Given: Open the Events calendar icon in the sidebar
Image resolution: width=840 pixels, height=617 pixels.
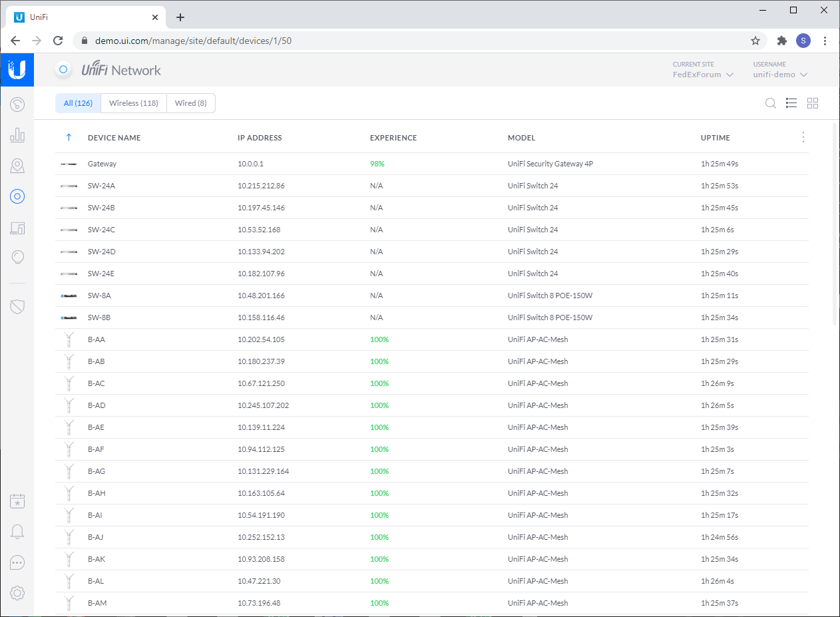Looking at the screenshot, I should [x=17, y=501].
